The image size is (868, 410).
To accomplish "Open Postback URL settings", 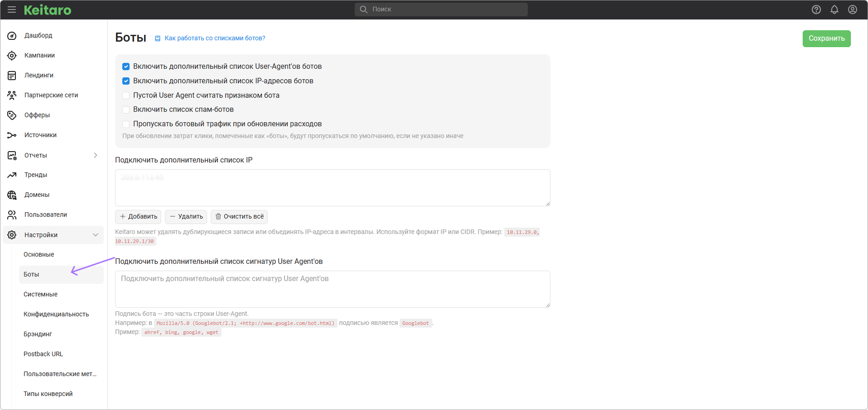I will (x=43, y=354).
